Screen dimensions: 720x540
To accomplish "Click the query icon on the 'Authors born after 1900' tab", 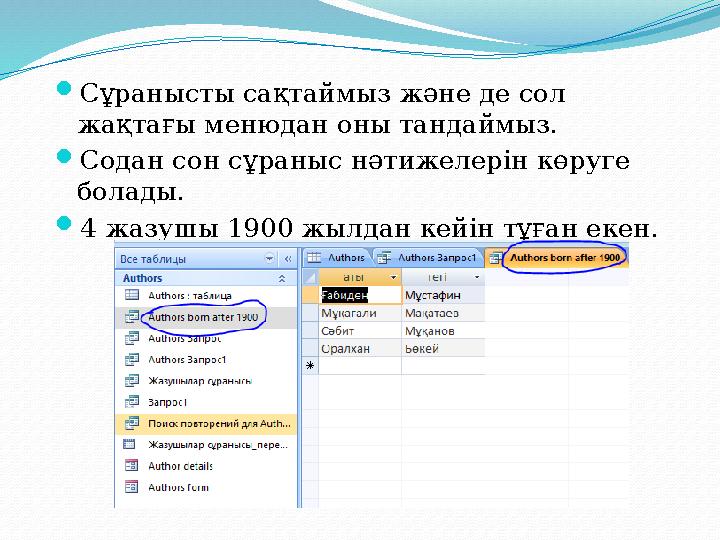I will (x=495, y=259).
